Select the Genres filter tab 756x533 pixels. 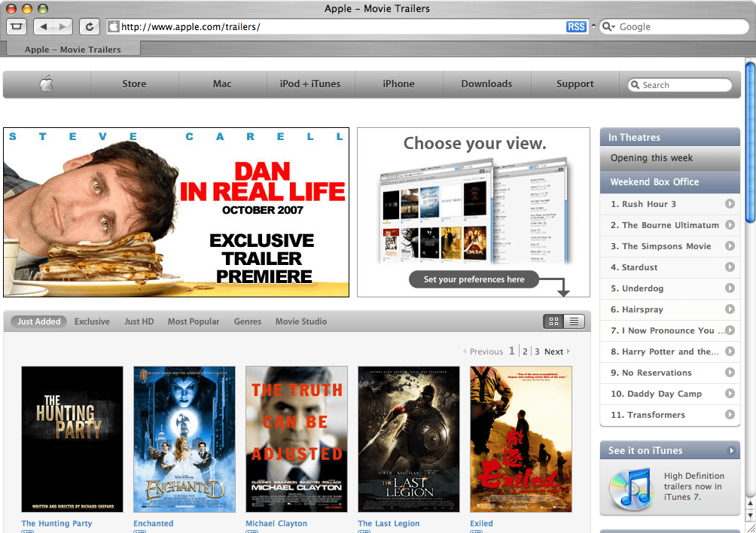[247, 321]
